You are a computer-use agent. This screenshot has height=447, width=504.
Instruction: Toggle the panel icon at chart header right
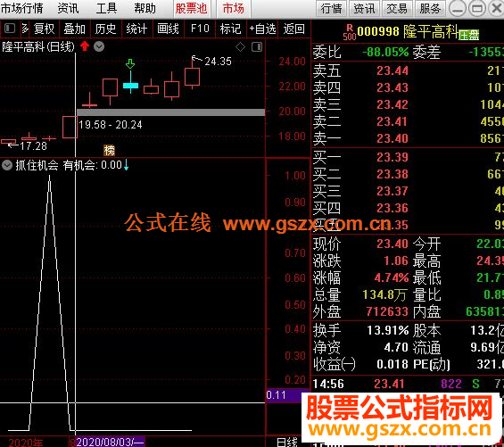(x=257, y=47)
